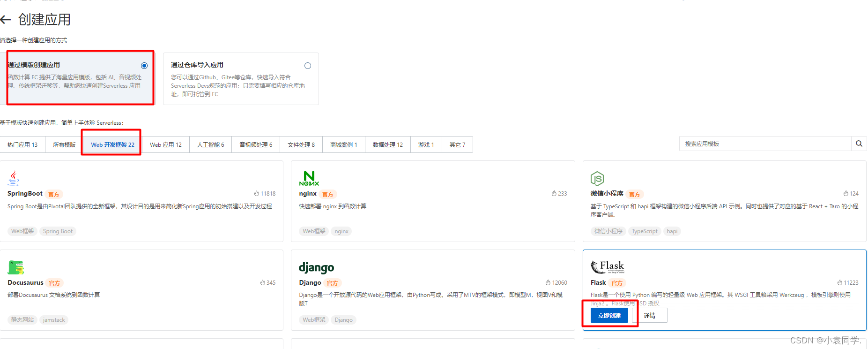Open the 数据处理 12 tab
The width and height of the screenshot is (868, 349).
388,144
